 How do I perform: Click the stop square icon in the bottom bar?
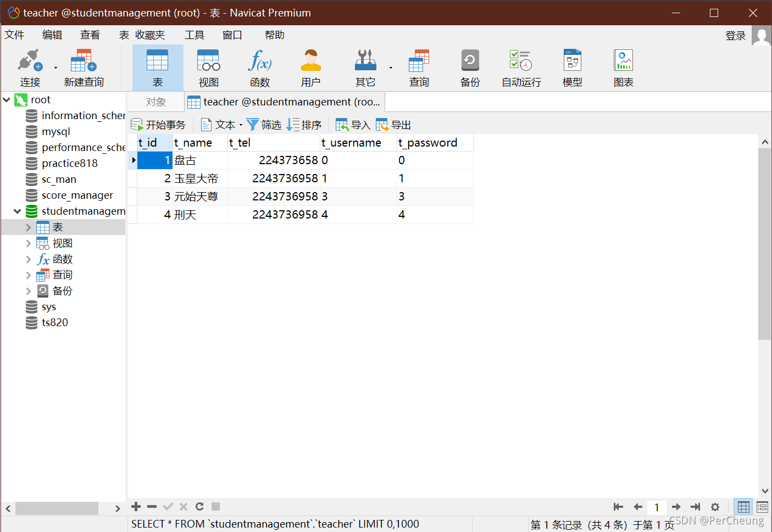pos(216,507)
